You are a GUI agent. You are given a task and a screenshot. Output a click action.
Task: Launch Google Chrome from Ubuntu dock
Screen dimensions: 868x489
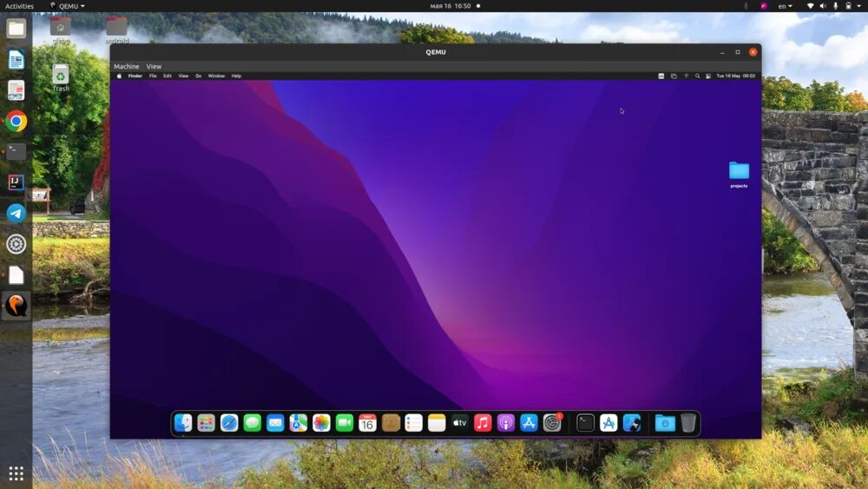[x=16, y=122]
